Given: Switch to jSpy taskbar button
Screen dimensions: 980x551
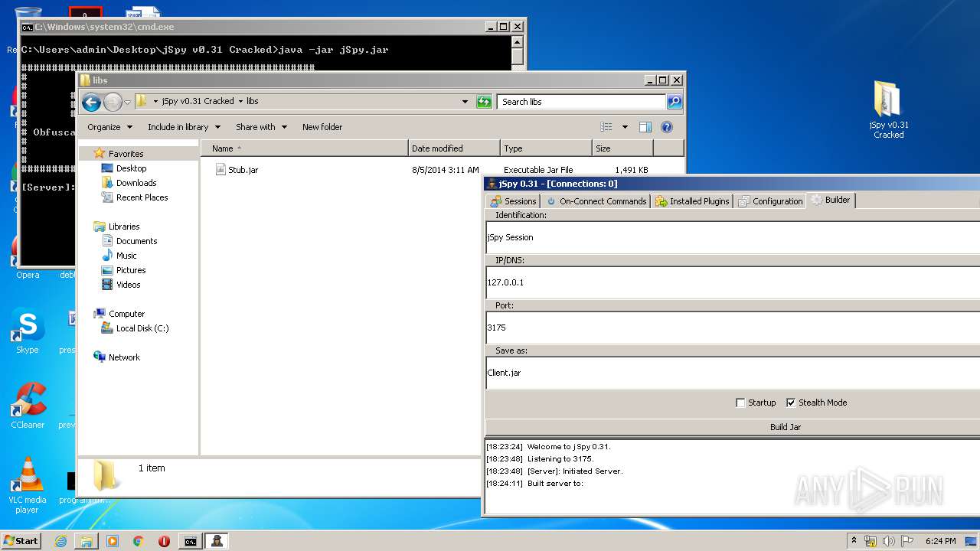Looking at the screenshot, I should pyautogui.click(x=217, y=541).
